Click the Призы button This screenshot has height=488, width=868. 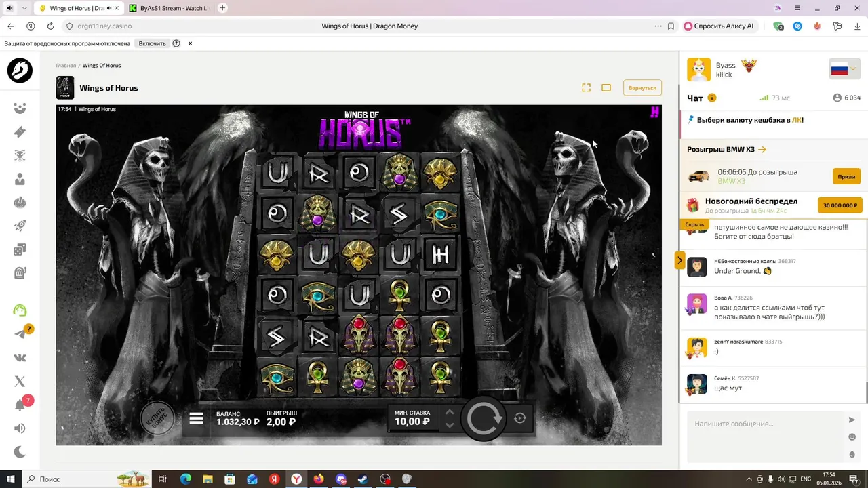(846, 176)
